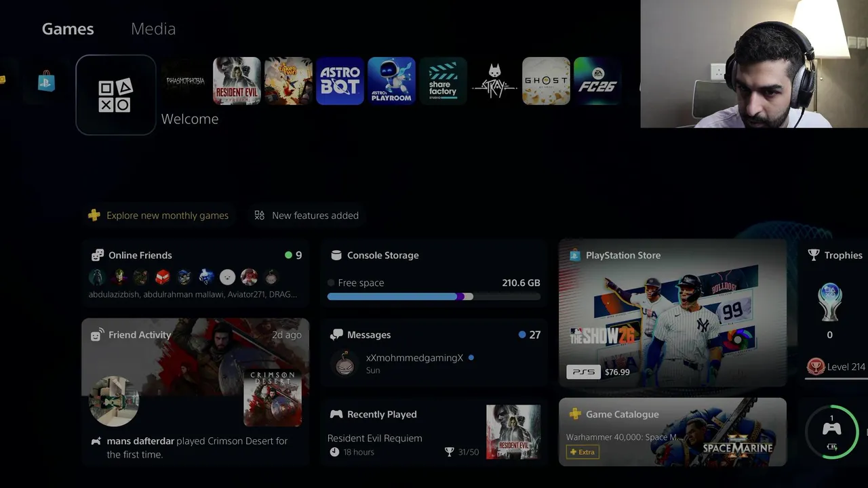Open the PlayStation Store shopping bag icon
This screenshot has width=868, height=488.
click(46, 81)
